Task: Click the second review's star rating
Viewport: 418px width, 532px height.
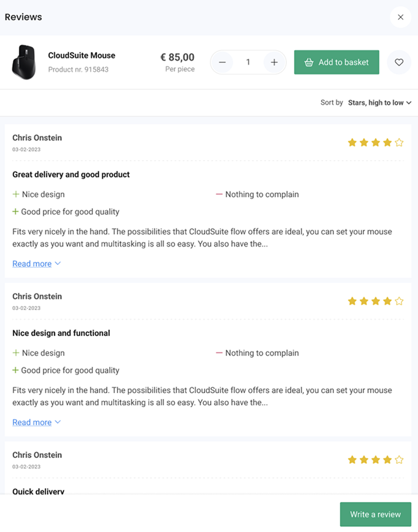Action: [x=375, y=301]
